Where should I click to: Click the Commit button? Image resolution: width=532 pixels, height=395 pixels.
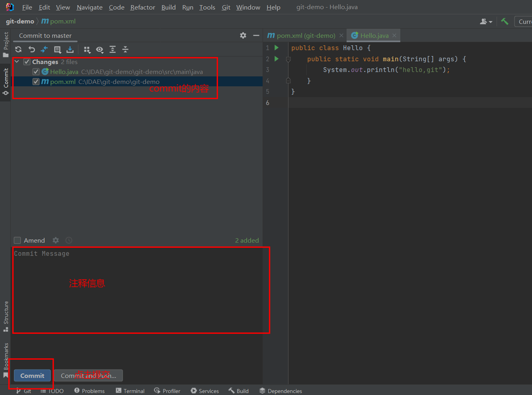[x=32, y=376]
